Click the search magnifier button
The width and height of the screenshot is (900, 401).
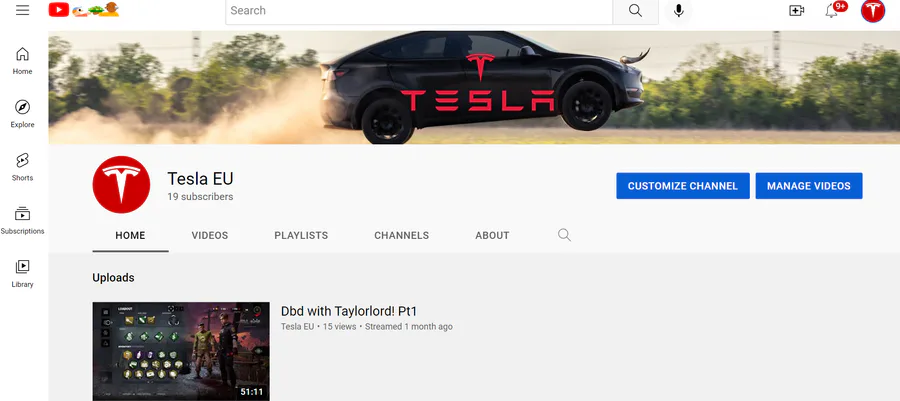pos(635,11)
